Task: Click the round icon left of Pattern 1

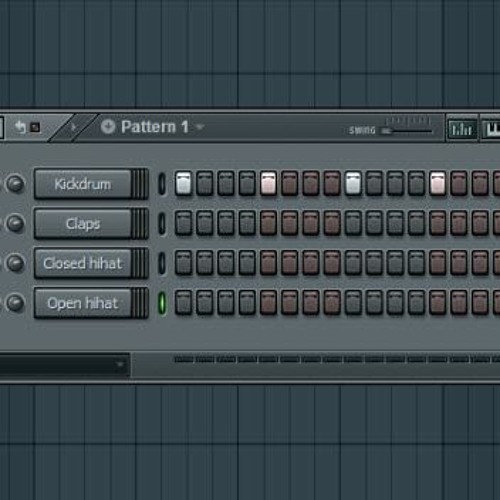Action: [108, 127]
